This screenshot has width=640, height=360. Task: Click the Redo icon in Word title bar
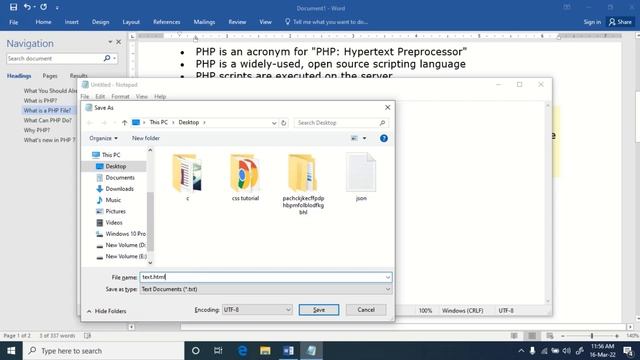click(44, 7)
